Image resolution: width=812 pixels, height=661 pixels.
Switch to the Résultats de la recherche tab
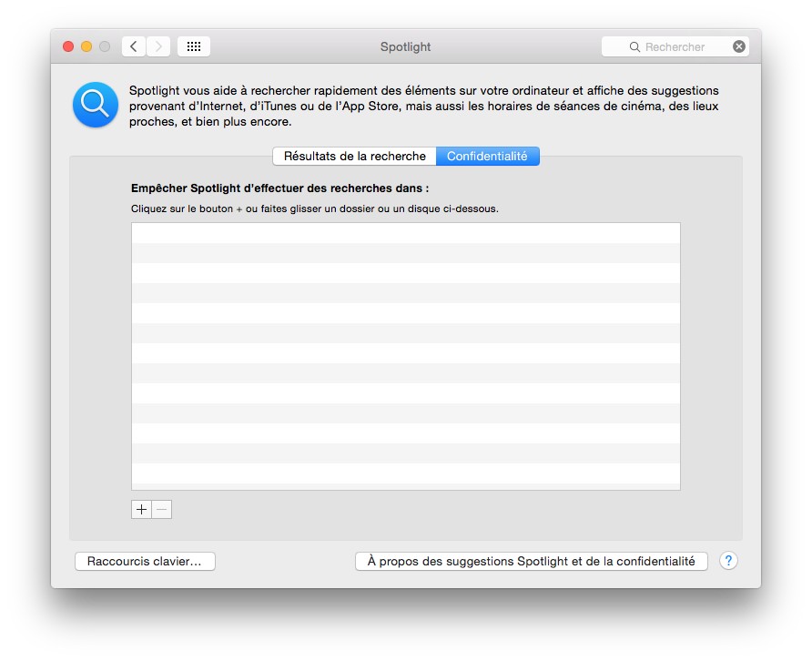pyautogui.click(x=355, y=156)
